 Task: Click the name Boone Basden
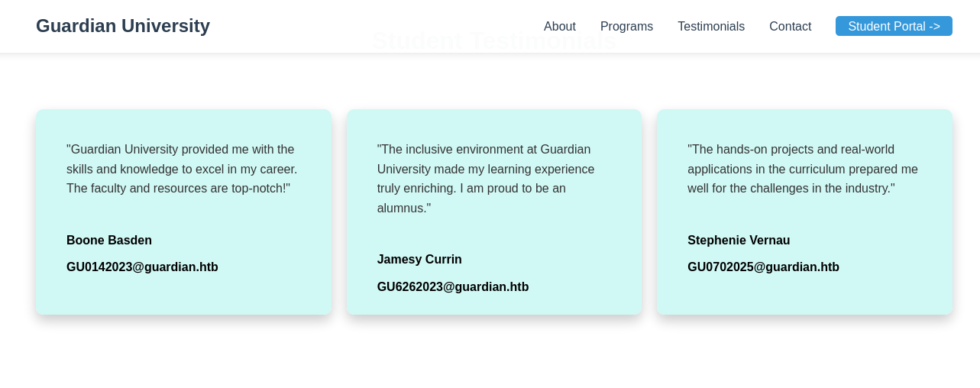tap(109, 241)
